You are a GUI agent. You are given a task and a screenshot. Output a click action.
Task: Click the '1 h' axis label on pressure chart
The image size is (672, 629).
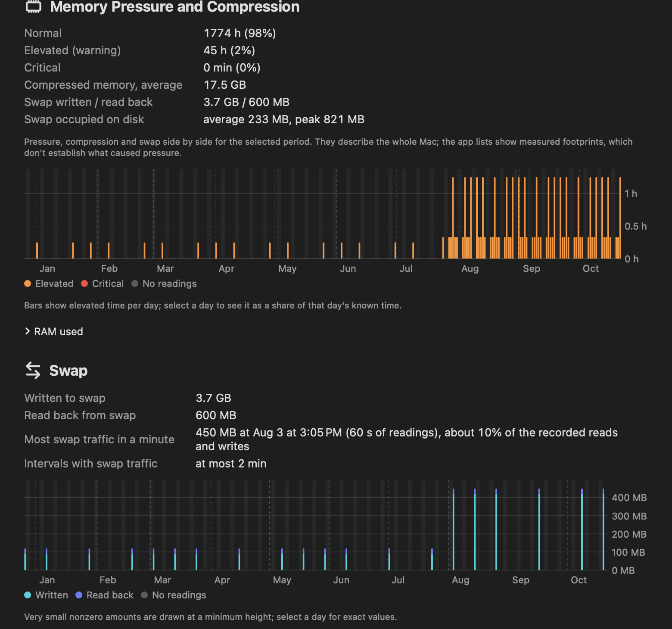click(x=631, y=193)
